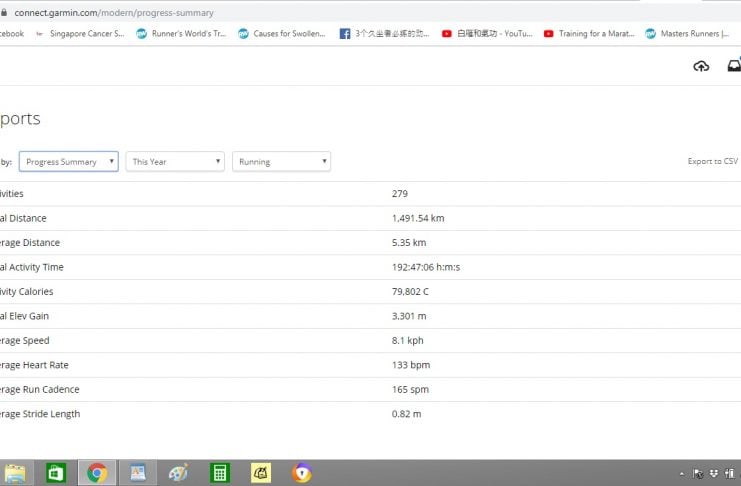Image resolution: width=741 pixels, height=486 pixels.
Task: Click the Average Distance value 5.35 km
Action: [409, 243]
